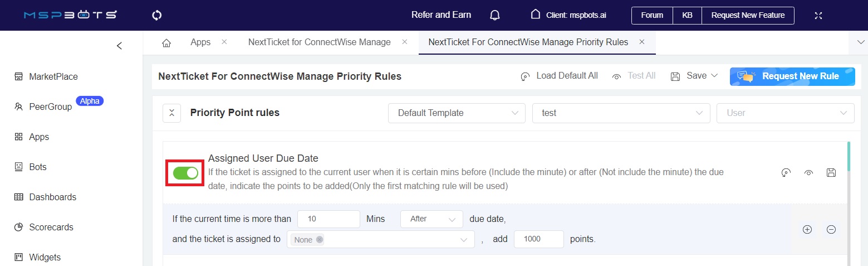Test the Assigned User Due Date rule
This screenshot has height=266, width=868.
click(x=808, y=172)
